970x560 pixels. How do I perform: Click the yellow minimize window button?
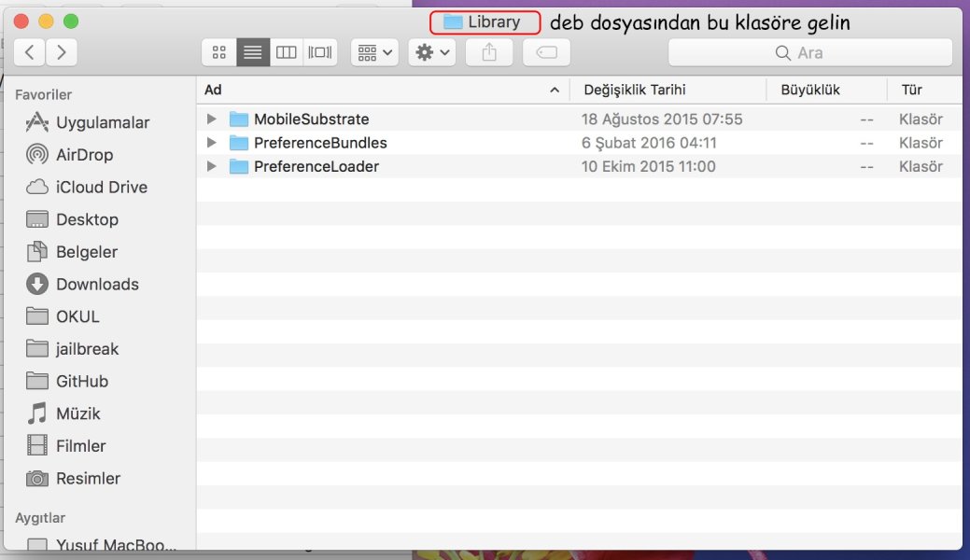[46, 21]
